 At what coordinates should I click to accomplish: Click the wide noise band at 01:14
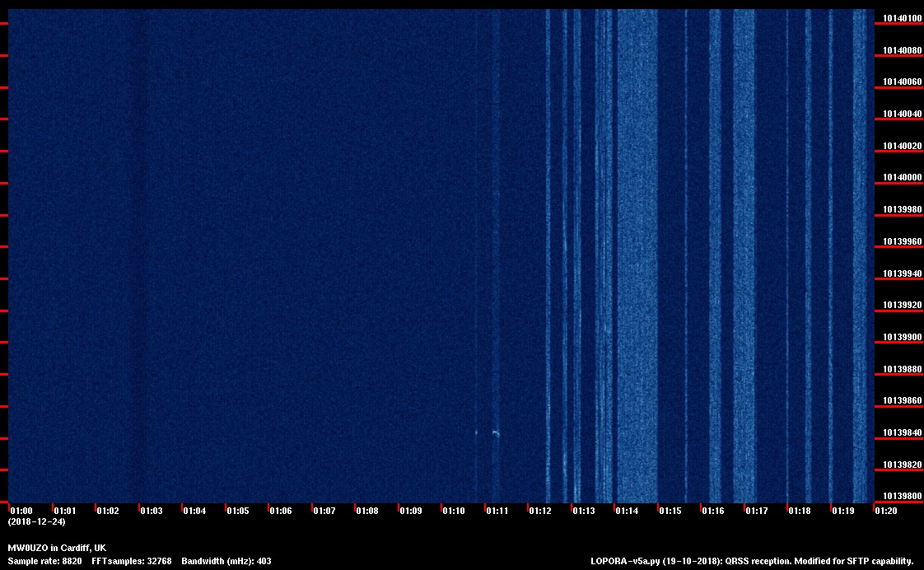(637, 247)
